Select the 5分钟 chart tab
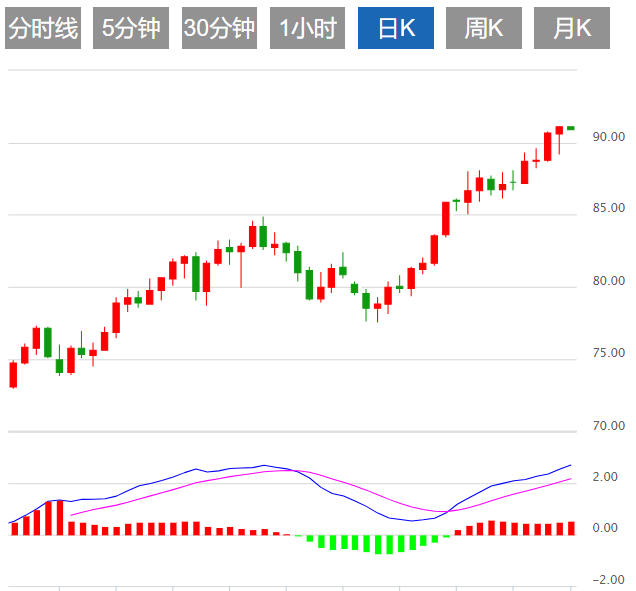Screen dimensions: 636x591 point(131,29)
